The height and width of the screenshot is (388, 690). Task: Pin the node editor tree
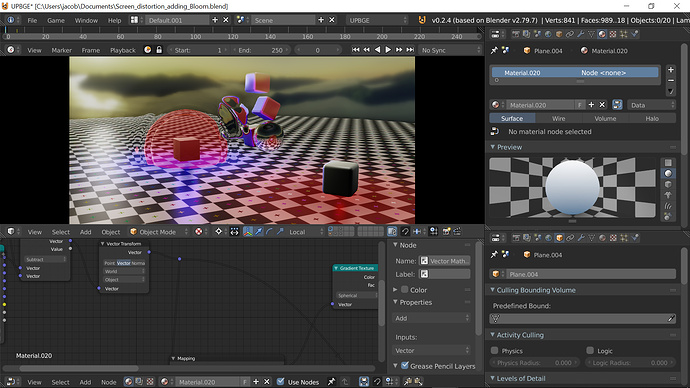[331, 381]
